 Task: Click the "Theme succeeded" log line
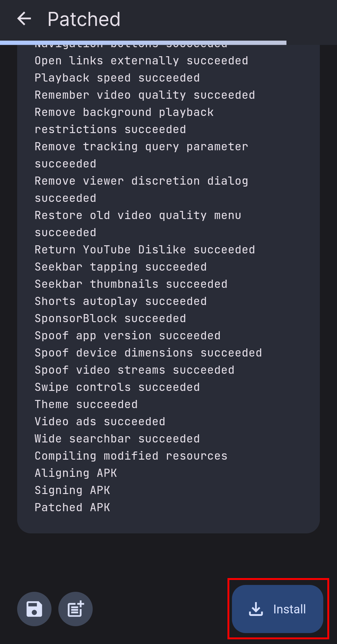point(86,404)
